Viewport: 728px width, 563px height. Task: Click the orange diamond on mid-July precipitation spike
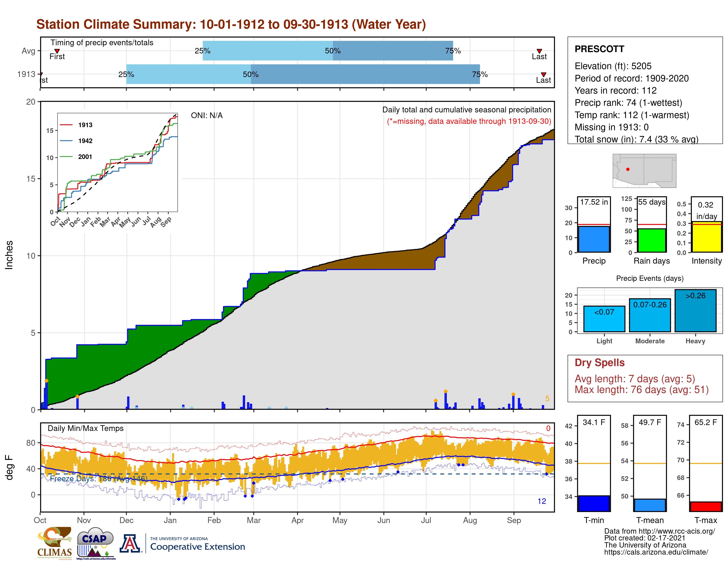click(x=445, y=391)
